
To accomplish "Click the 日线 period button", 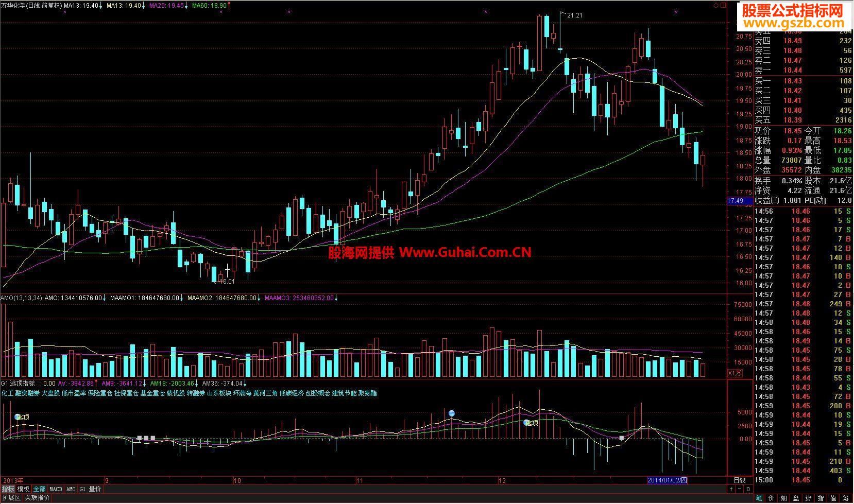I will [739, 480].
